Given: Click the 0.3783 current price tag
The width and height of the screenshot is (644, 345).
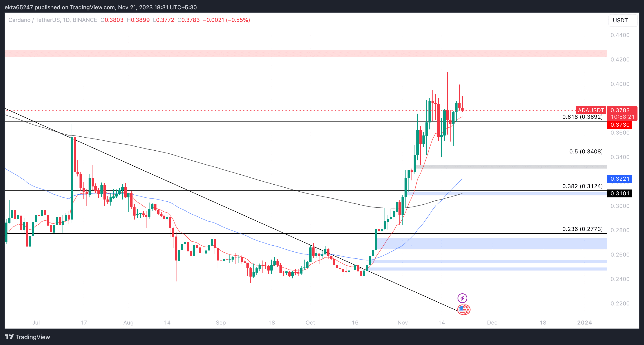Looking at the screenshot, I should pyautogui.click(x=620, y=110).
